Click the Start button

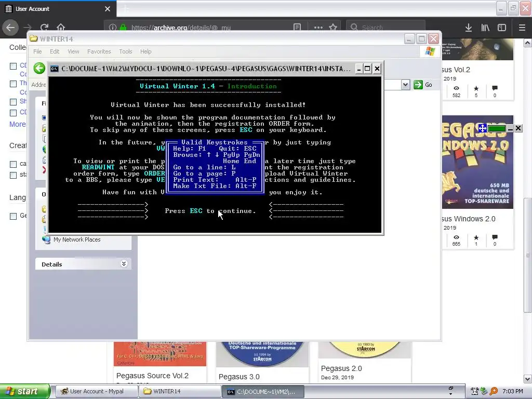point(25,391)
